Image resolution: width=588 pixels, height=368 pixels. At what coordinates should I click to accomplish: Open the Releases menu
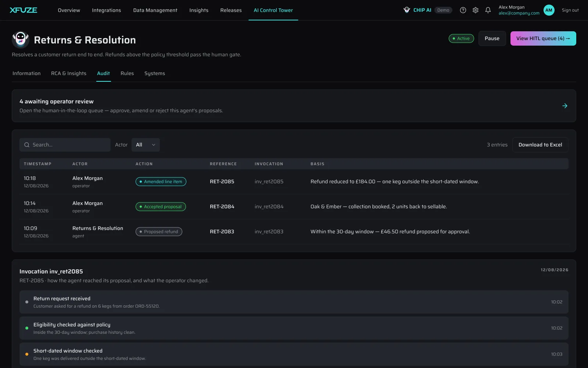[231, 10]
